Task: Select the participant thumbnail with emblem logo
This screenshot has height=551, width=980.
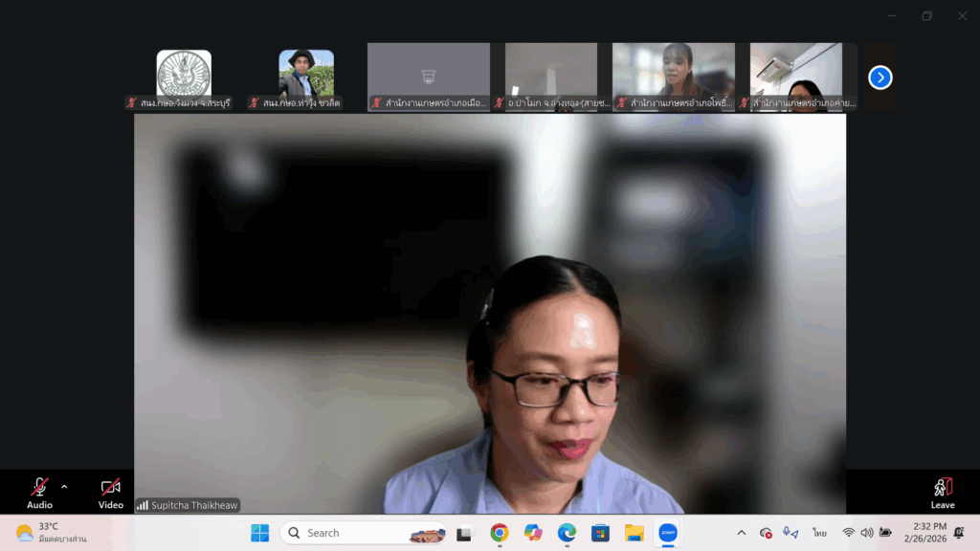Action: click(x=184, y=74)
